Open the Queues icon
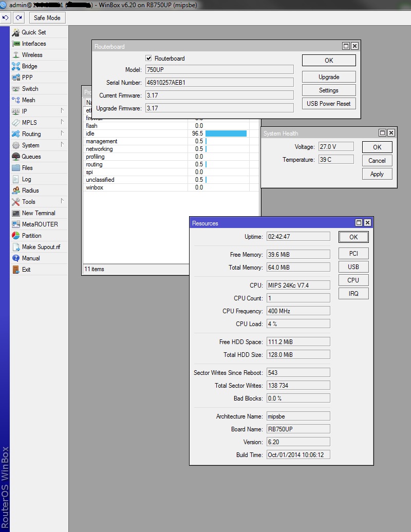Viewport: 411px width, 532px height. point(16,157)
